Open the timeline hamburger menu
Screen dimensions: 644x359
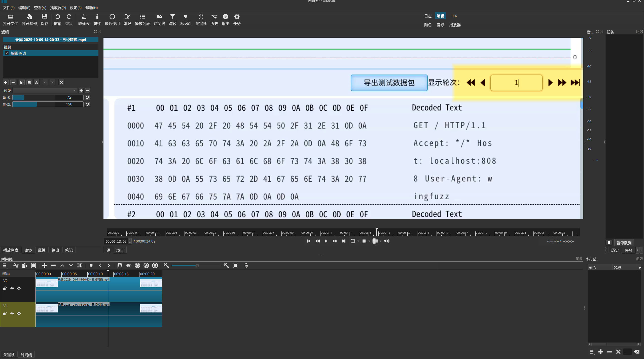tap(5, 265)
